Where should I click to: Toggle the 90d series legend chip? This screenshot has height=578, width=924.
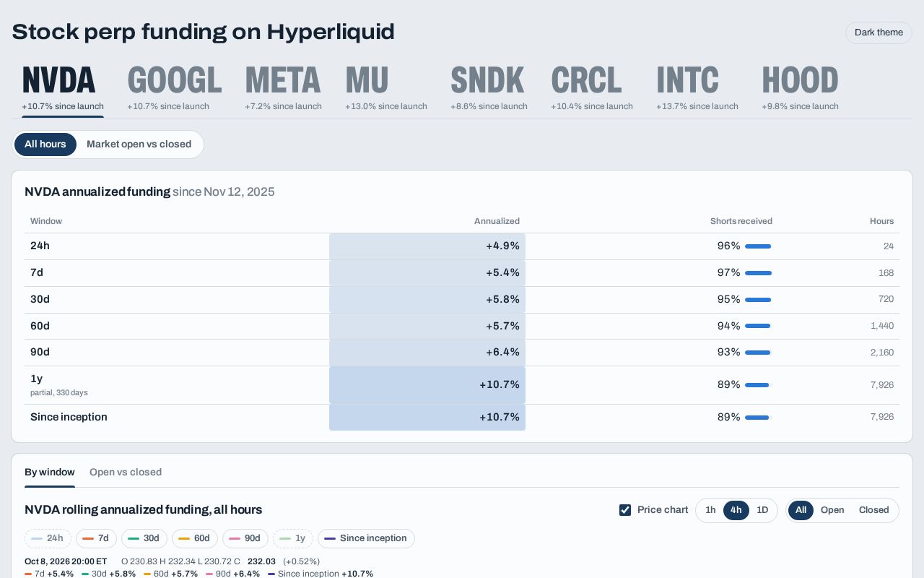(x=245, y=538)
